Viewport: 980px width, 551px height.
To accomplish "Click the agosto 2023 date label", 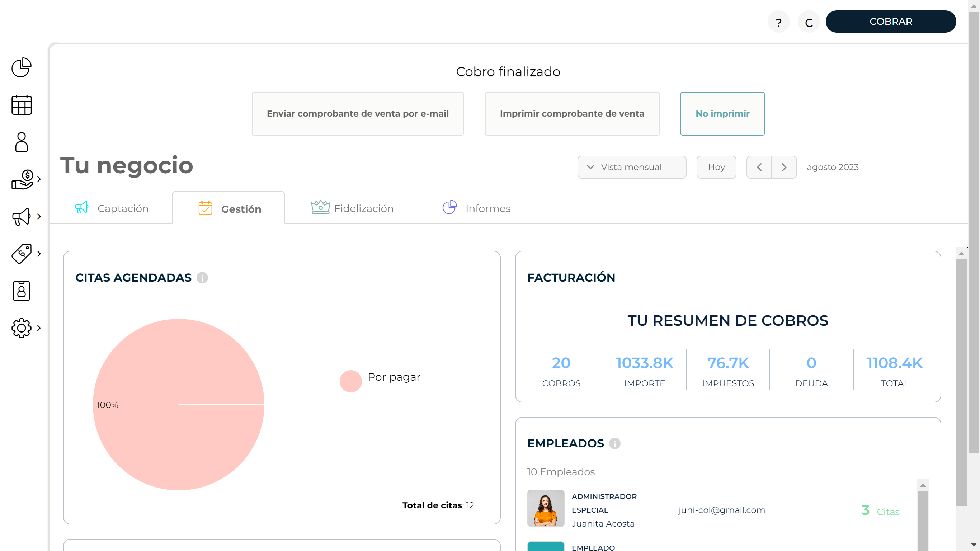I will click(x=833, y=167).
